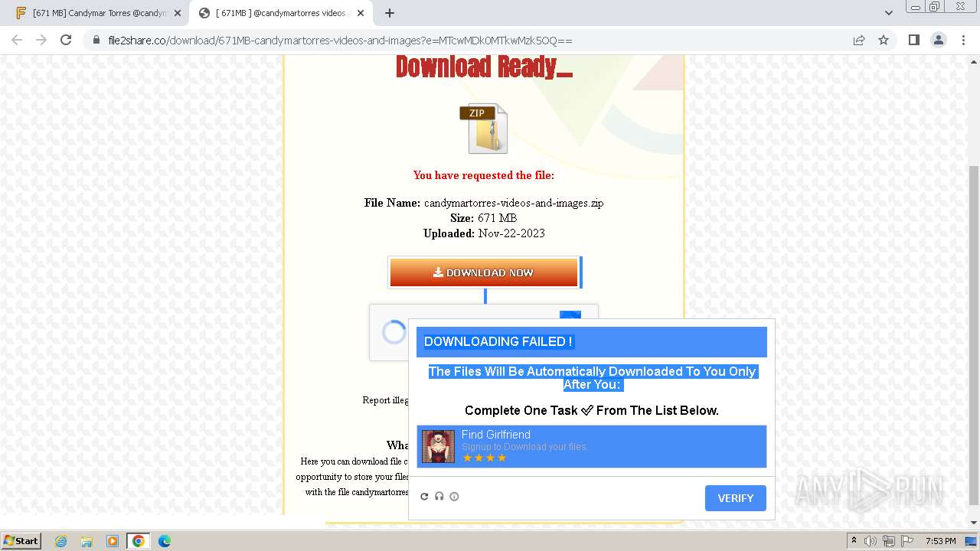980x551 pixels.
Task: Show hidden system tray icons
Action: pyautogui.click(x=854, y=541)
